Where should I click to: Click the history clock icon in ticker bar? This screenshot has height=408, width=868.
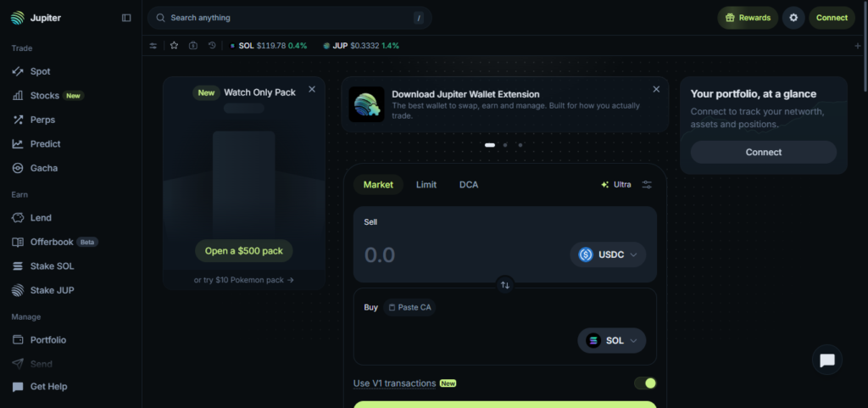click(x=212, y=46)
